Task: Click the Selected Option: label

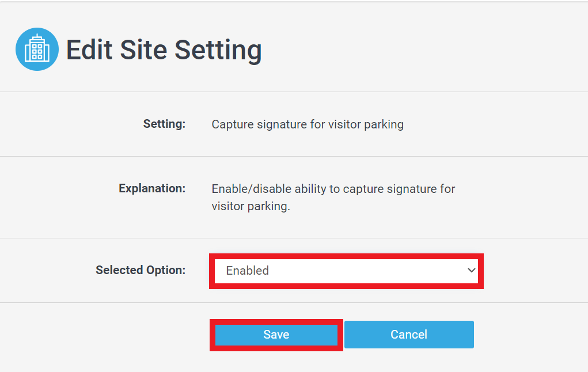Action: coord(141,270)
